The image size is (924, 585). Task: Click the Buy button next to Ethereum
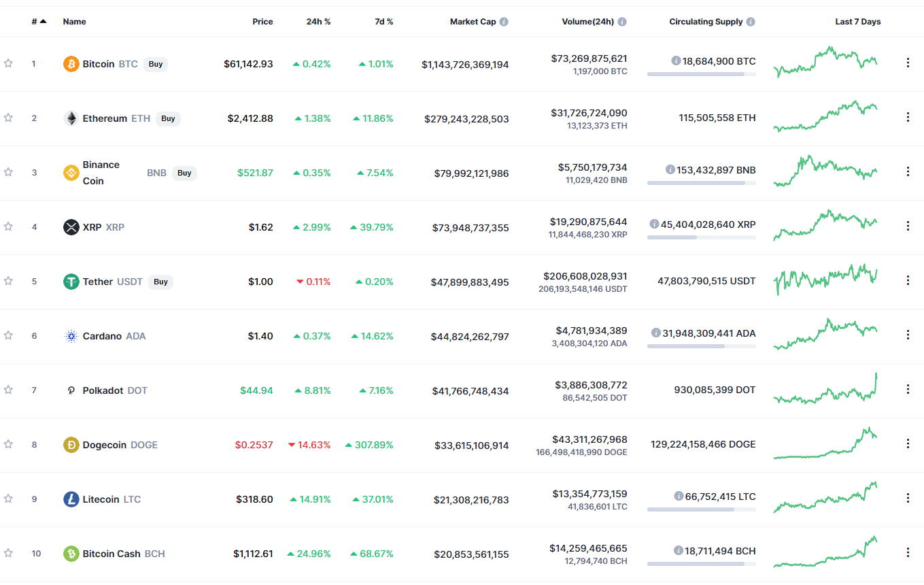pyautogui.click(x=168, y=118)
